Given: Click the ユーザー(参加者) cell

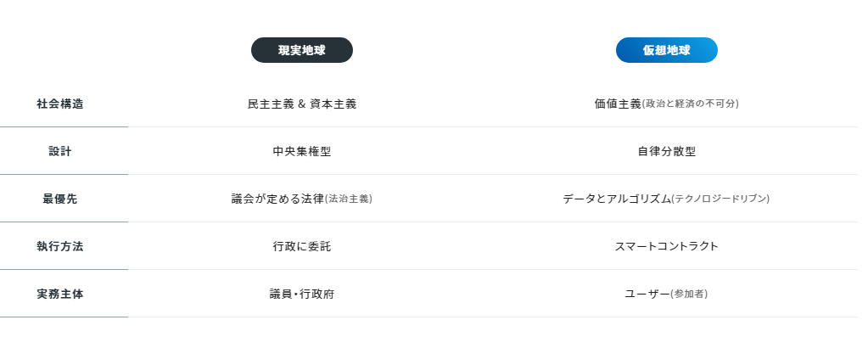Looking at the screenshot, I should pyautogui.click(x=666, y=294).
